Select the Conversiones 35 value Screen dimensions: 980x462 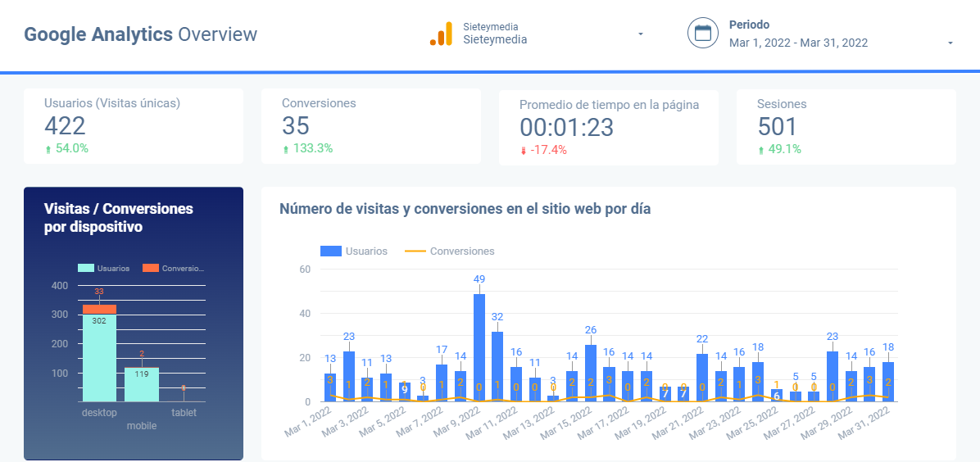point(296,126)
